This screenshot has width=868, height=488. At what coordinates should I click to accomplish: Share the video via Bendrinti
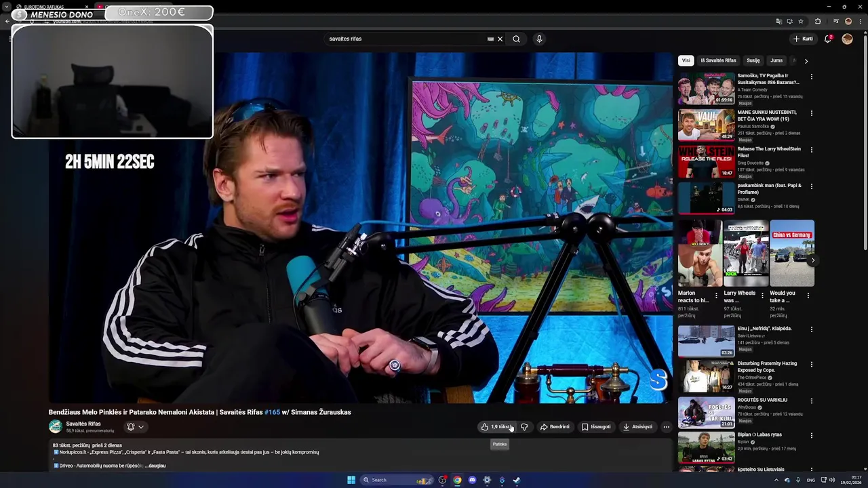555,427
